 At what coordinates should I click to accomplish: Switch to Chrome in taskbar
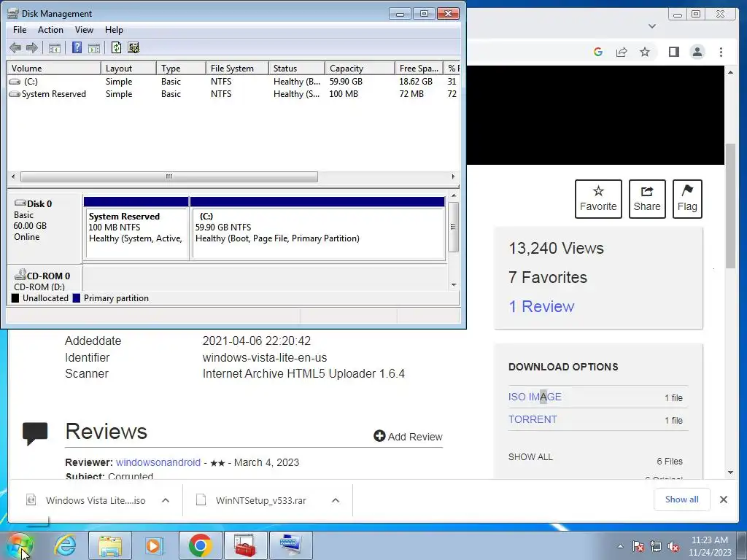point(200,545)
